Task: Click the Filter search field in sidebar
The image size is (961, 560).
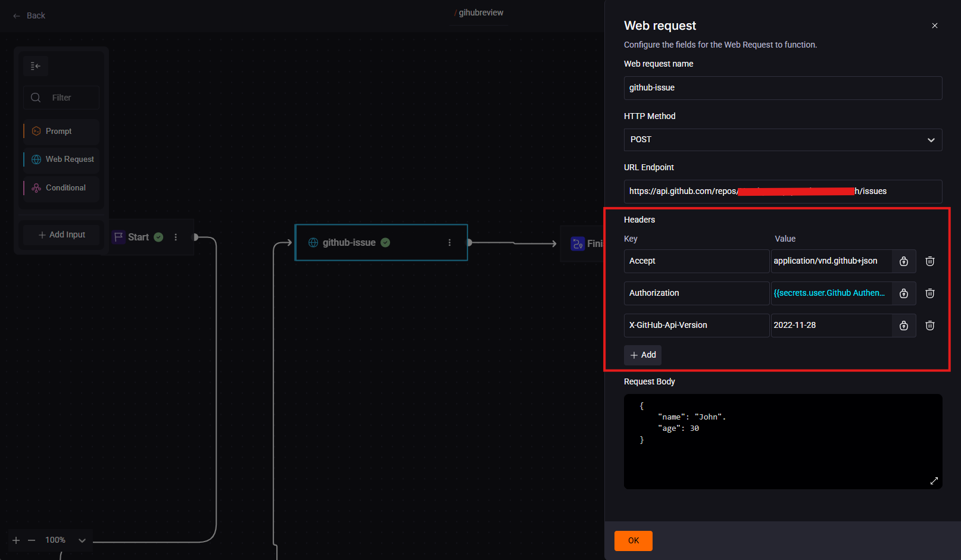Action: point(61,97)
